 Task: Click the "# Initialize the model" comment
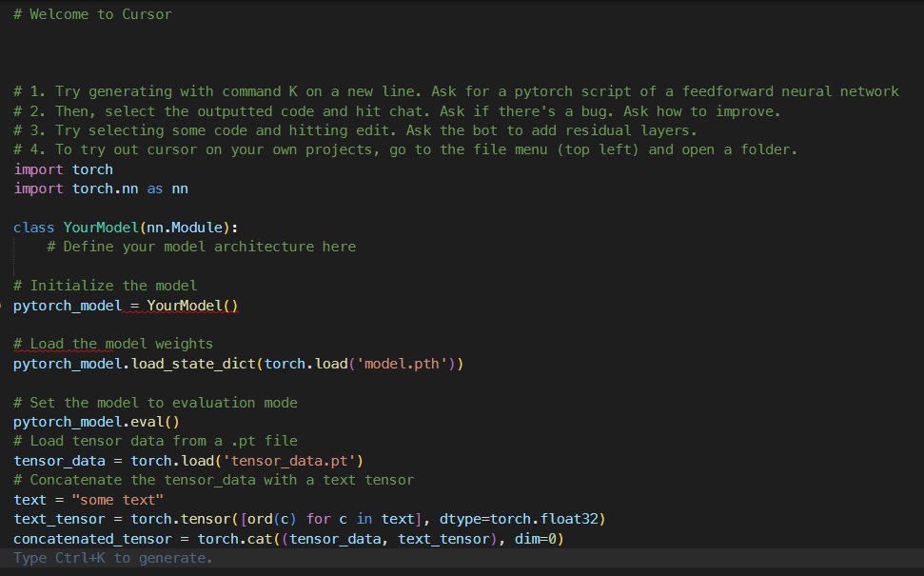[x=106, y=286]
